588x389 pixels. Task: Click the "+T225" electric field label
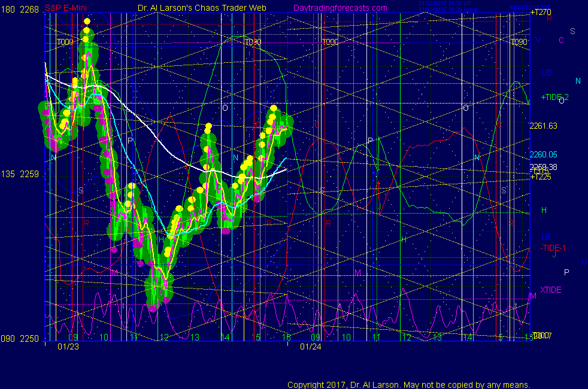541,177
